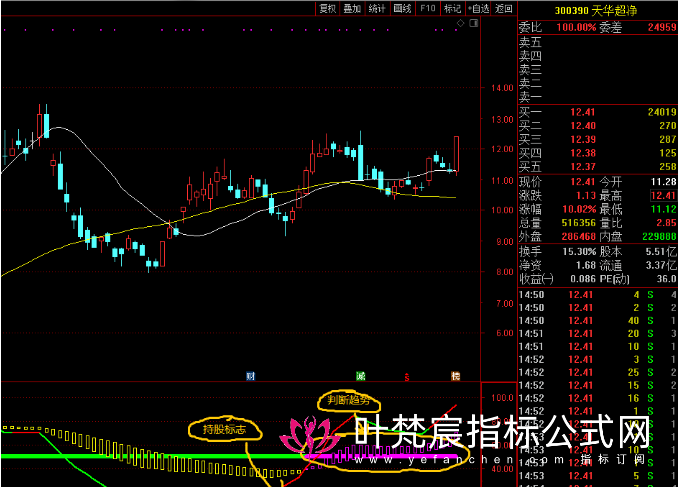Click the 收益(一) value 0.086
The height and width of the screenshot is (487, 679).
pos(583,279)
